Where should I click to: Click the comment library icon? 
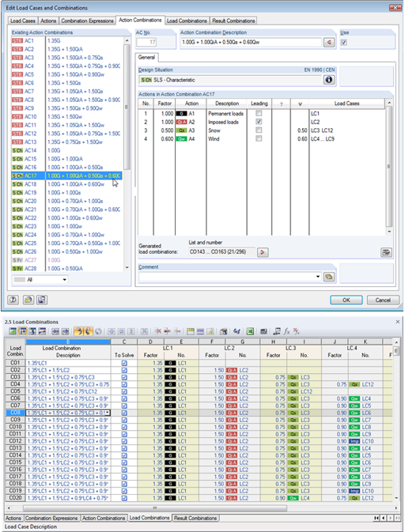point(328,277)
